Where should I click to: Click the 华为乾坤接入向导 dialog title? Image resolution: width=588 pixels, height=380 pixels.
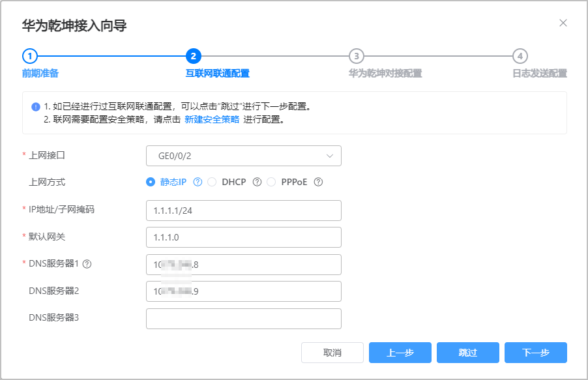click(x=74, y=26)
